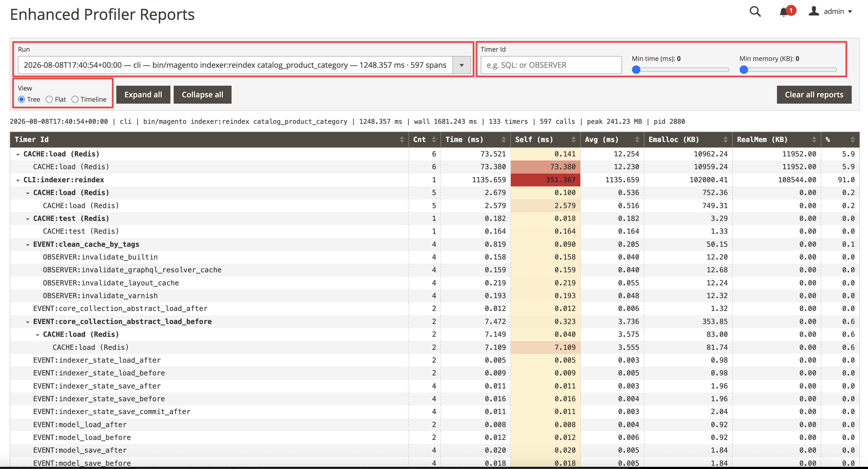This screenshot has height=469, width=868.
Task: Click the 102000.41 Emalloc value
Action: 708,180
